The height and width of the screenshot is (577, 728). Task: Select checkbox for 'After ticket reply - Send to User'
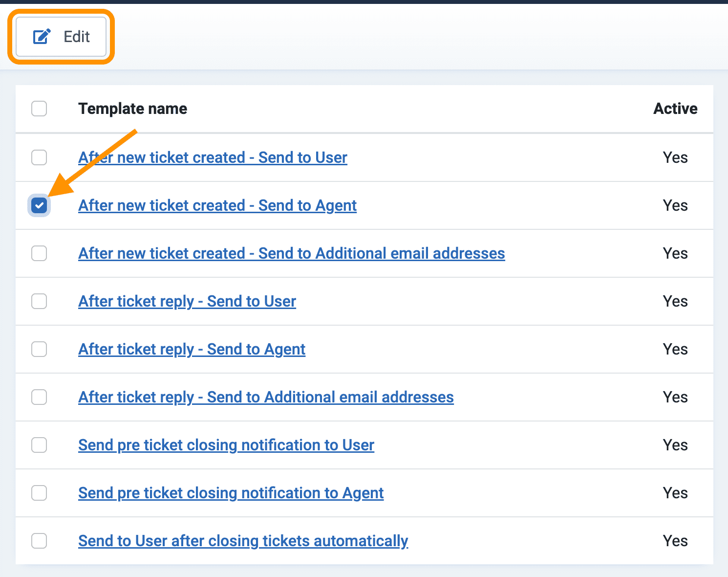(39, 301)
